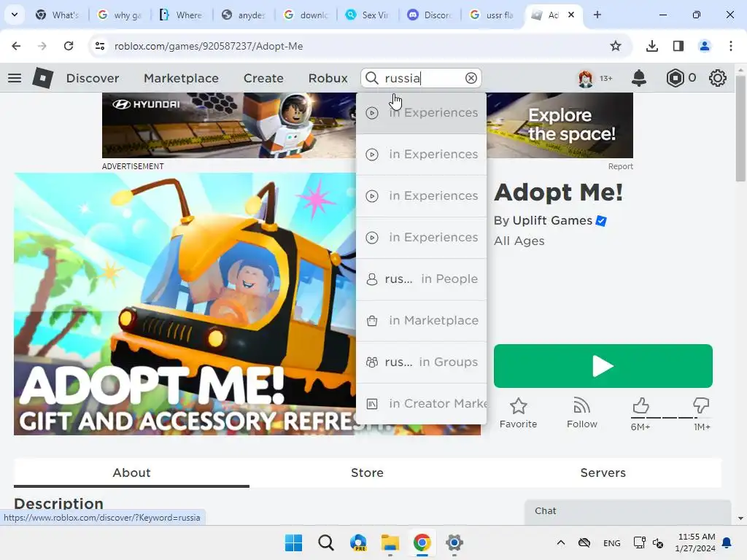Click the Roblox logo home icon

[x=42, y=78]
